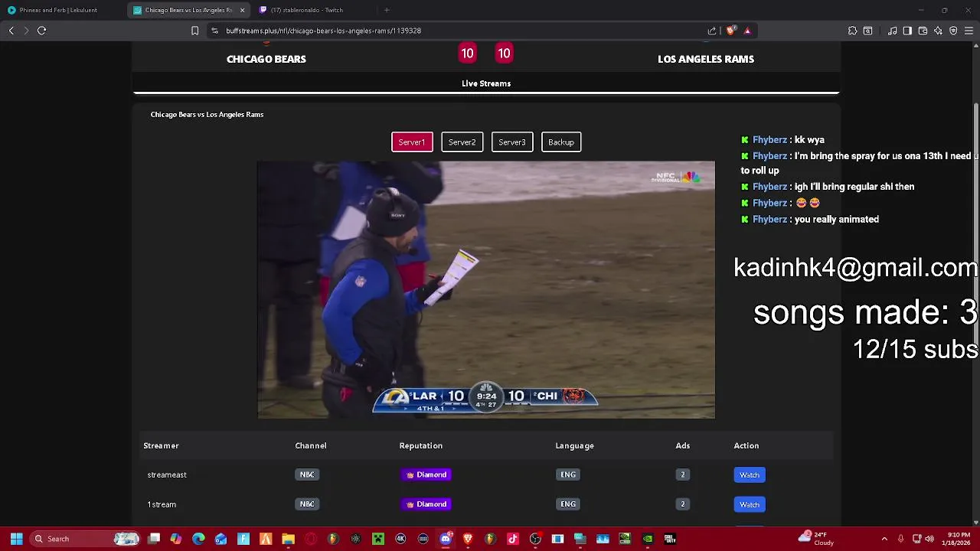Open Windows Start menu
Screen dimensions: 980x551
pos(16,539)
